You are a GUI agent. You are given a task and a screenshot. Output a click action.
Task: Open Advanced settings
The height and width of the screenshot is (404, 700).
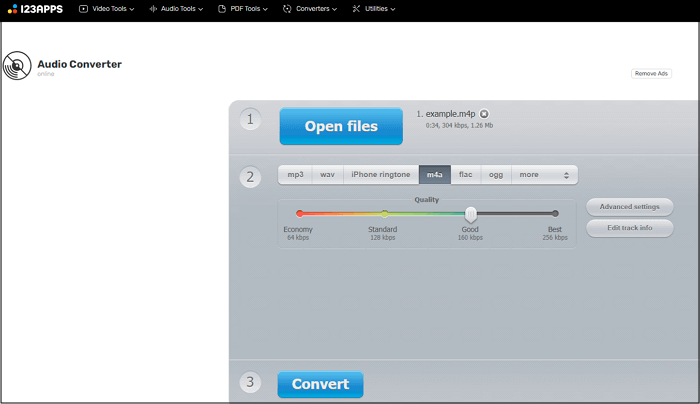click(x=629, y=207)
